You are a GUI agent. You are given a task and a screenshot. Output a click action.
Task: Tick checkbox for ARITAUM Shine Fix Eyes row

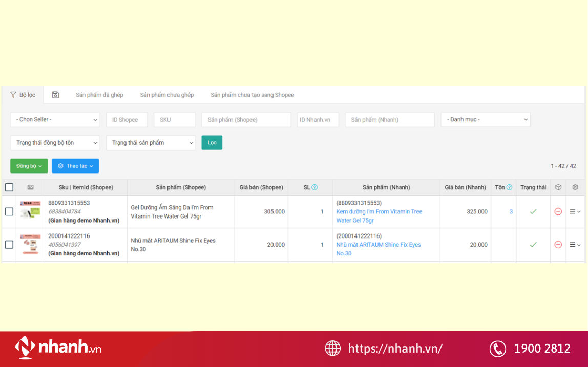point(9,245)
